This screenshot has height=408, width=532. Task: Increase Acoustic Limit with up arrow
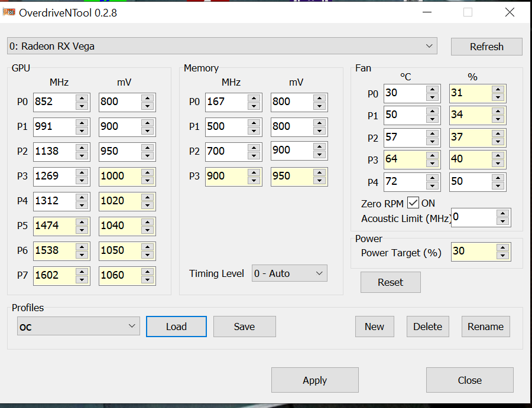[x=502, y=213]
